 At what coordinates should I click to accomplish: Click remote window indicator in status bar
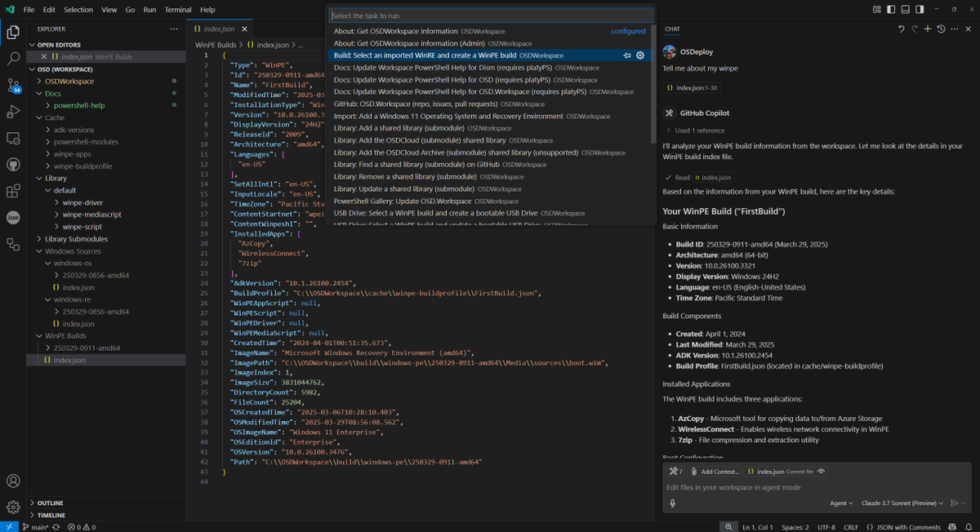tap(8, 527)
